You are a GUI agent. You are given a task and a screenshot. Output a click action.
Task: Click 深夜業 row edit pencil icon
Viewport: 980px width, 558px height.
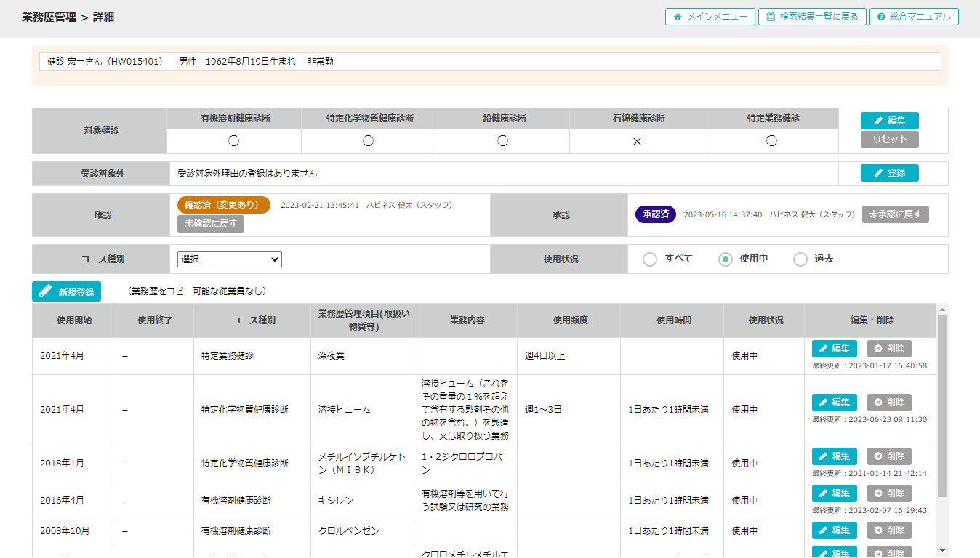tap(823, 349)
